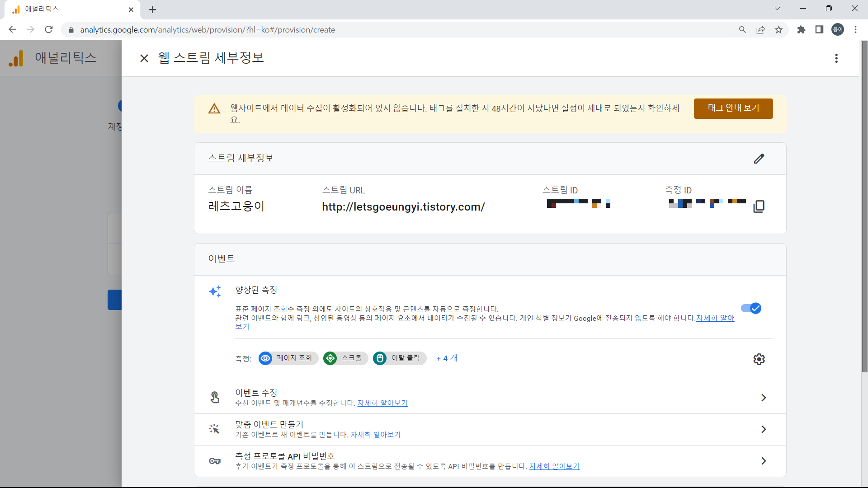Image resolution: width=868 pixels, height=488 pixels.
Task: Expand 측정 프로토콜 API 비밀번호
Action: pyautogui.click(x=764, y=461)
